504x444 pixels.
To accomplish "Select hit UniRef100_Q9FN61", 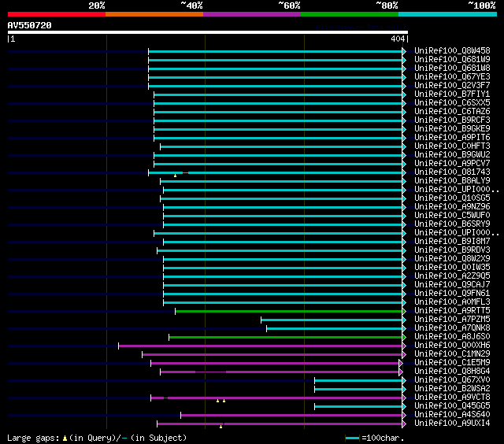I will (452, 294).
